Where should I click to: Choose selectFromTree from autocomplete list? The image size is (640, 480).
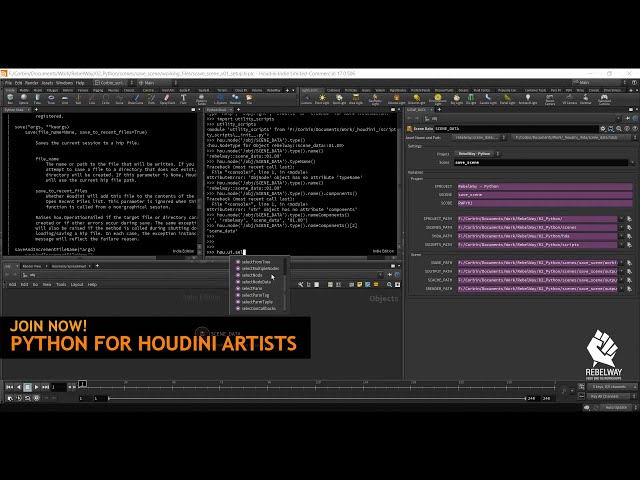coord(256,262)
